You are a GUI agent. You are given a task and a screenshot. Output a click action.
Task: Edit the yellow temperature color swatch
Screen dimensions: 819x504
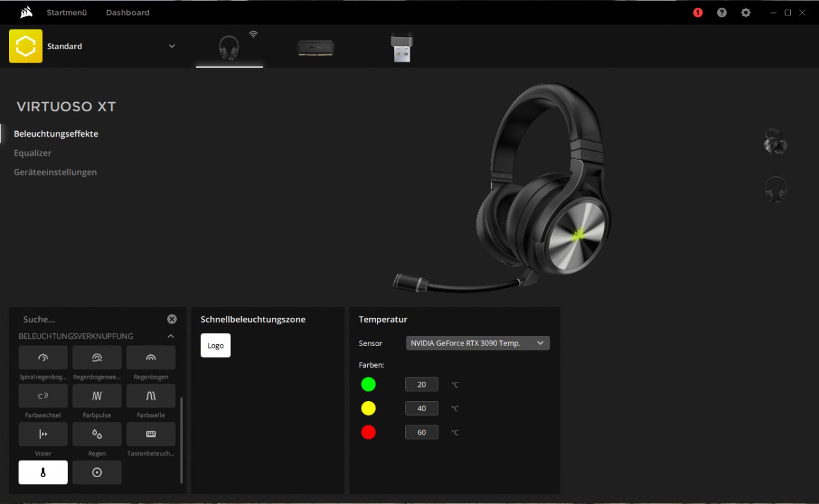coord(369,408)
